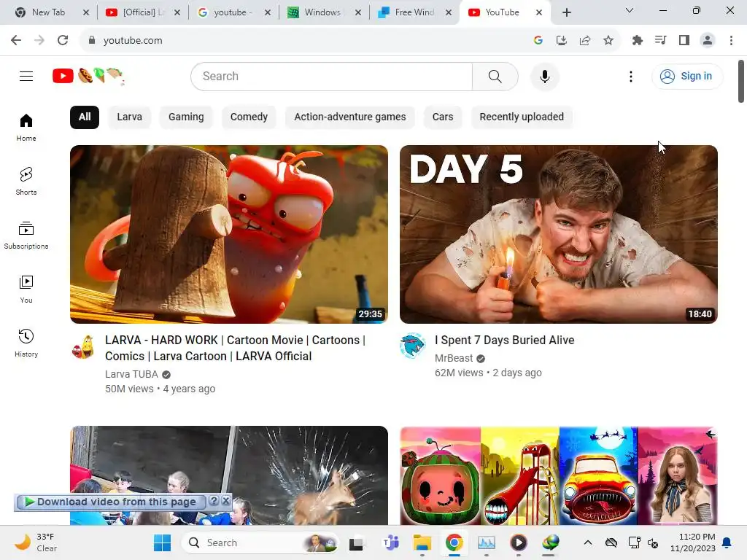The height and width of the screenshot is (560, 747).
Task: Click the YouTube logo
Action: (88, 76)
